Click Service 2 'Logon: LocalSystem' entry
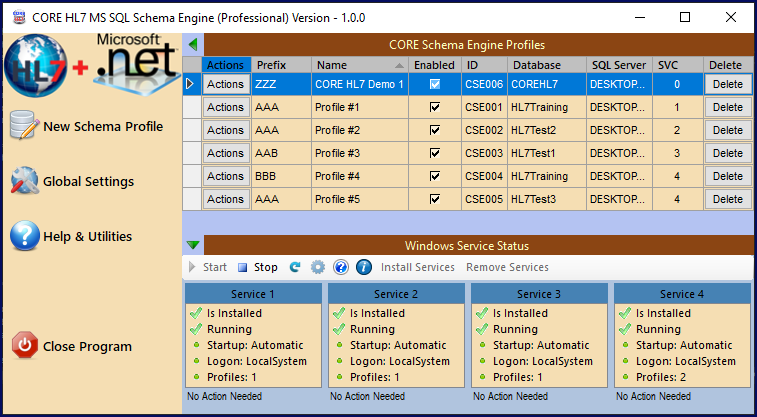The image size is (757, 417). point(400,361)
